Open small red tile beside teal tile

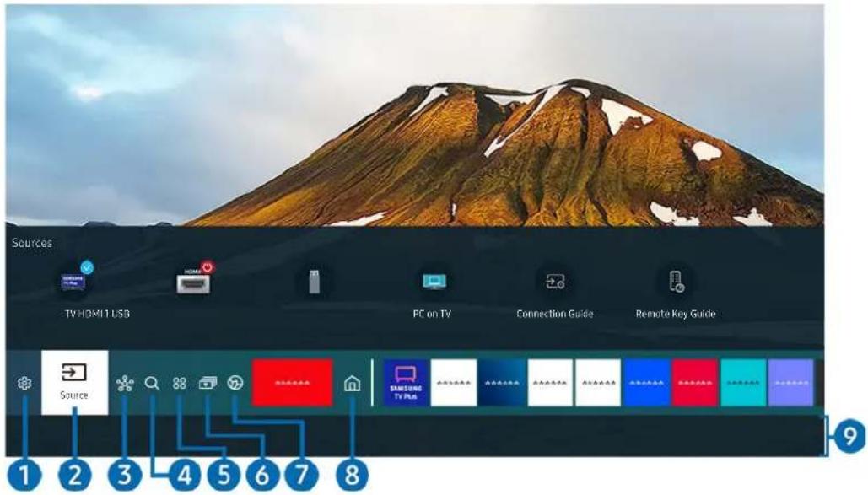pos(695,383)
